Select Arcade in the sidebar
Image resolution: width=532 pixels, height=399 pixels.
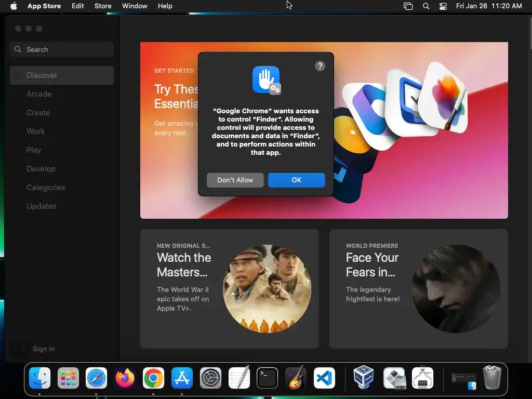[x=62, y=94]
